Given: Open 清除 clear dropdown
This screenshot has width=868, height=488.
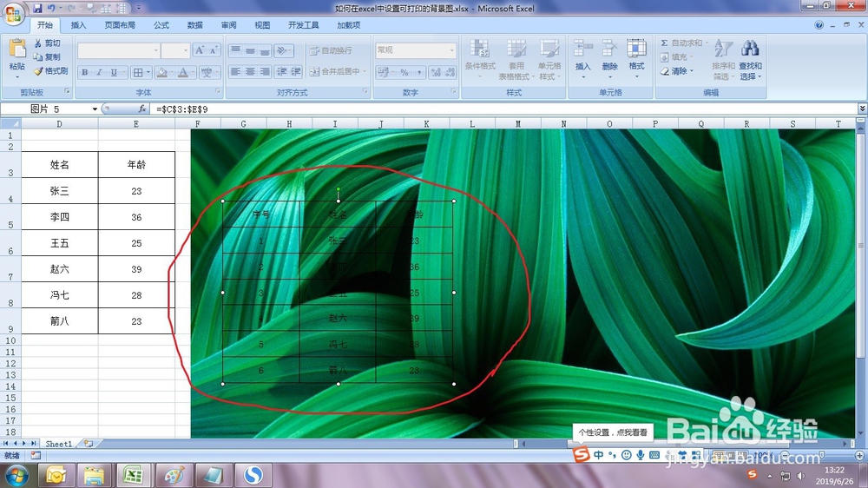Looking at the screenshot, I should [677, 71].
